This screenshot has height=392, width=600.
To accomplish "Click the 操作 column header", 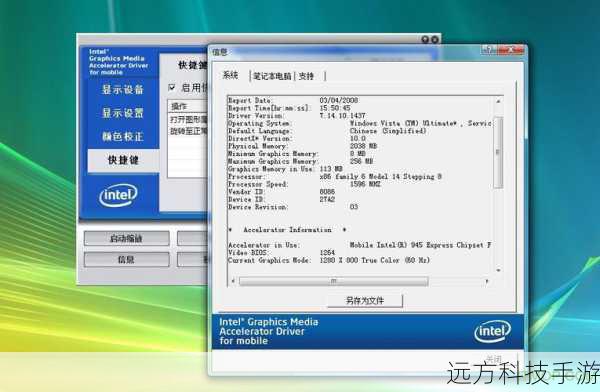I will (188, 106).
